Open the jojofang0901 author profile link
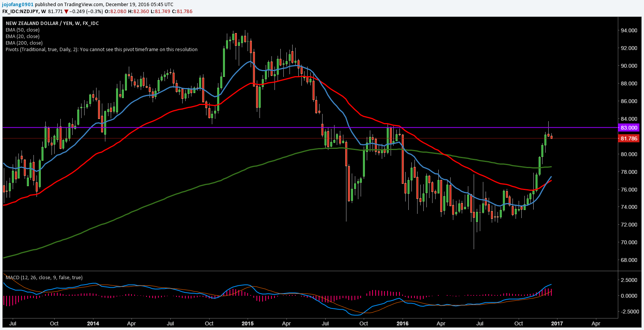 (x=18, y=5)
